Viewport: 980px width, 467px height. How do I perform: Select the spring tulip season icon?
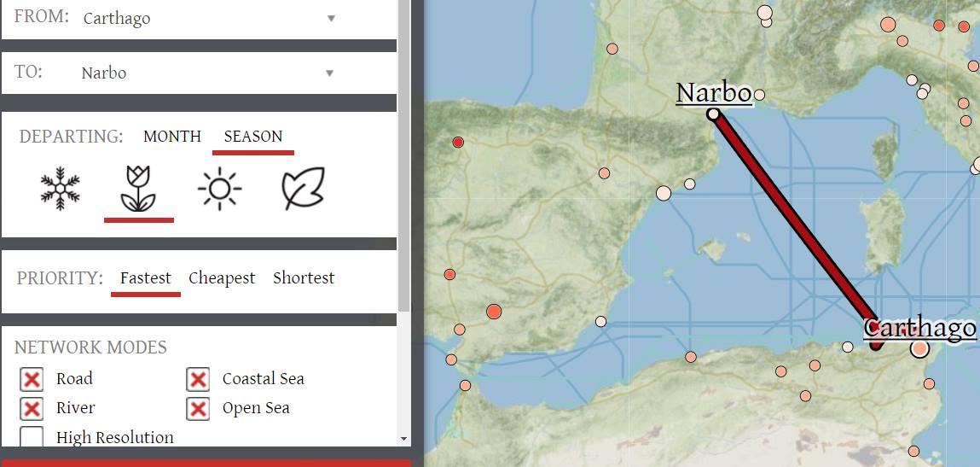tap(139, 188)
